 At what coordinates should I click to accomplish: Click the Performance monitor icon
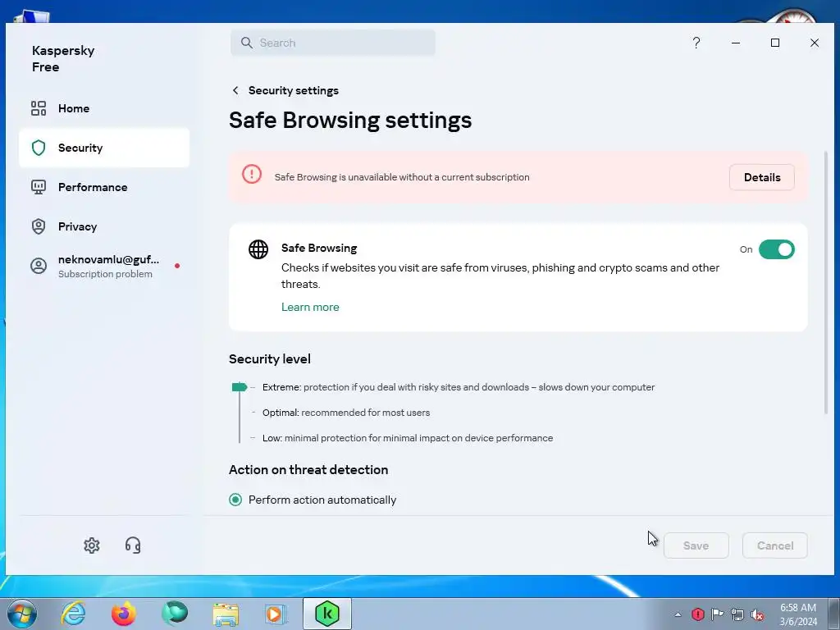click(39, 187)
